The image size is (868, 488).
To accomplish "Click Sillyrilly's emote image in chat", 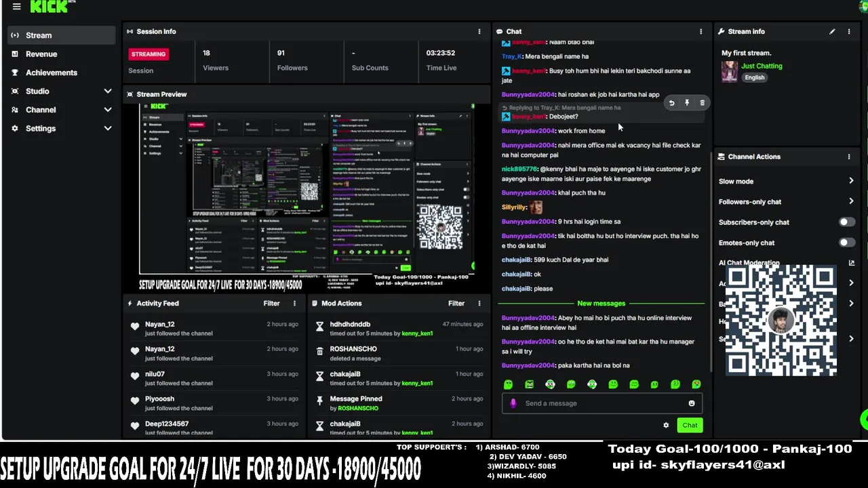I will (x=536, y=207).
